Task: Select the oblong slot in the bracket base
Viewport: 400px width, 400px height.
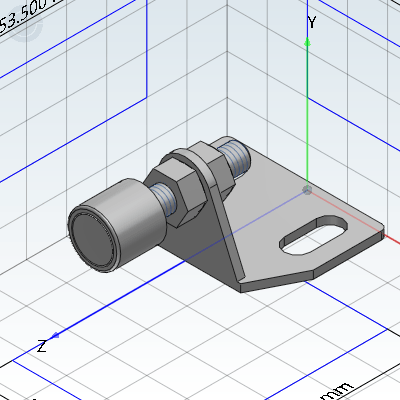Action: 313,235
